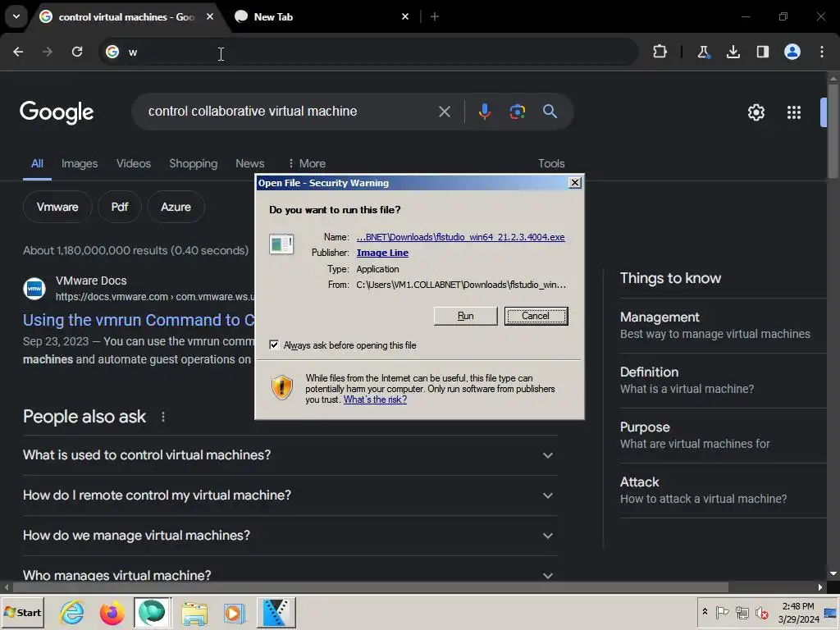Select the All results tab

pyautogui.click(x=37, y=163)
